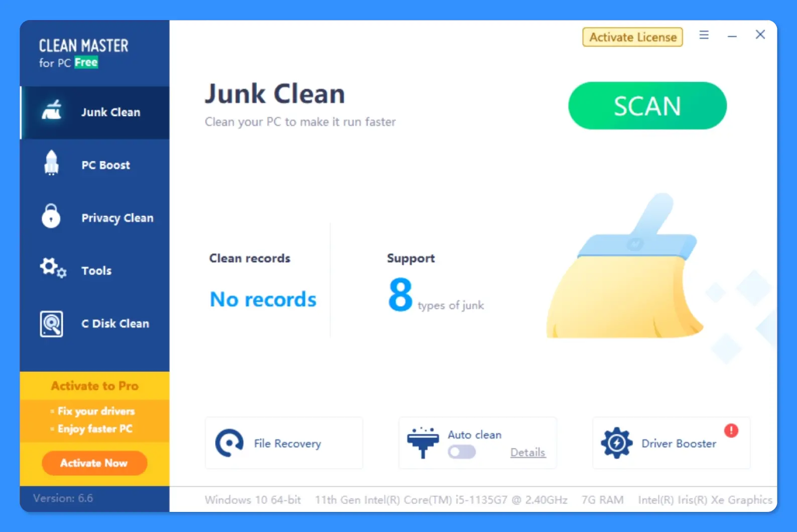The image size is (797, 532).
Task: Enable the Auto clean toggle switch
Action: click(x=462, y=452)
